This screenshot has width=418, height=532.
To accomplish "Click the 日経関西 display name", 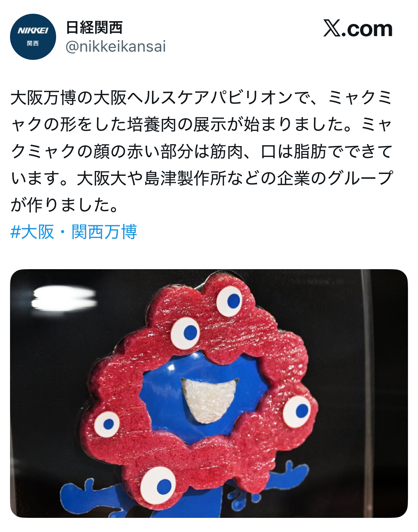I will tap(94, 27).
